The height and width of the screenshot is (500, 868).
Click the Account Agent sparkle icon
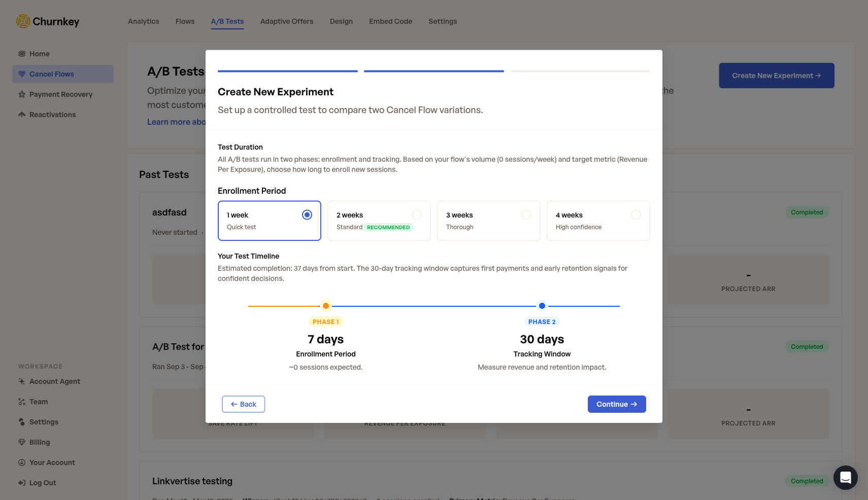[x=22, y=381]
